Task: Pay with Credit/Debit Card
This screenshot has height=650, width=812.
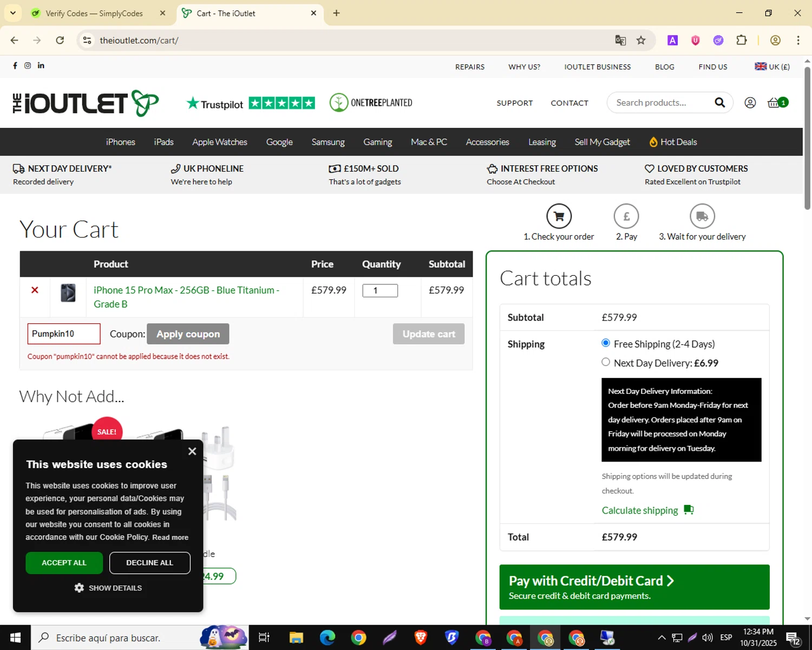Action: 634,587
